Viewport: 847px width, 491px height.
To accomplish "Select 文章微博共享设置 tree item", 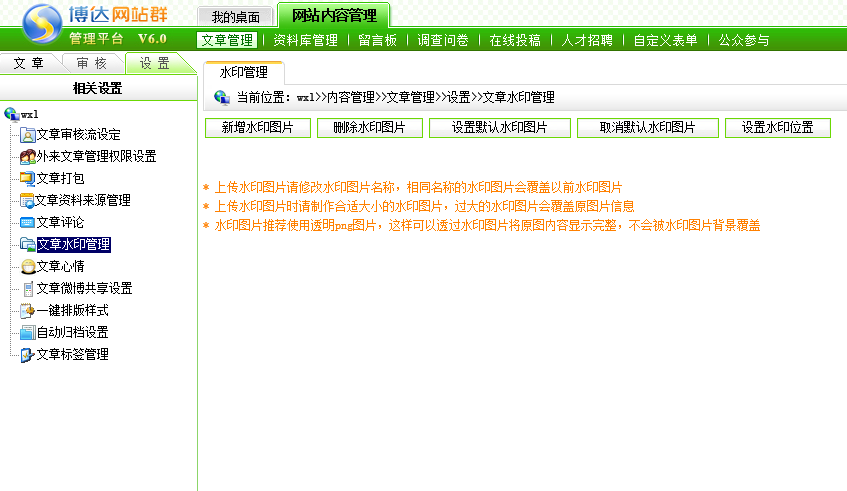I will 84,289.
